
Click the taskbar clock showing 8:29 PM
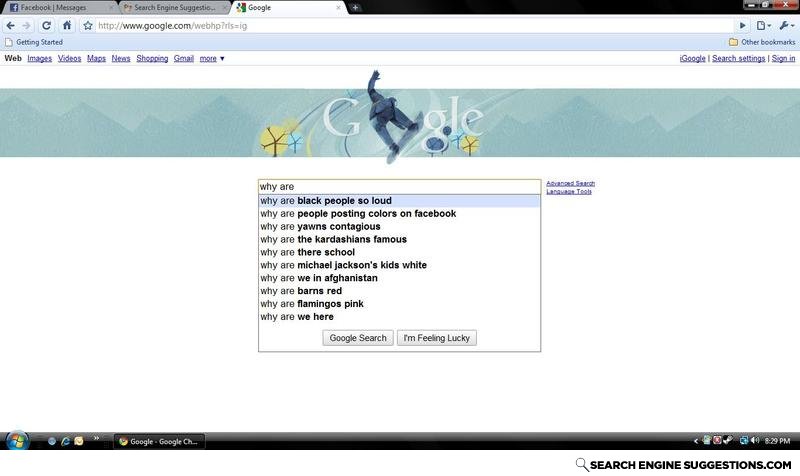click(778, 441)
